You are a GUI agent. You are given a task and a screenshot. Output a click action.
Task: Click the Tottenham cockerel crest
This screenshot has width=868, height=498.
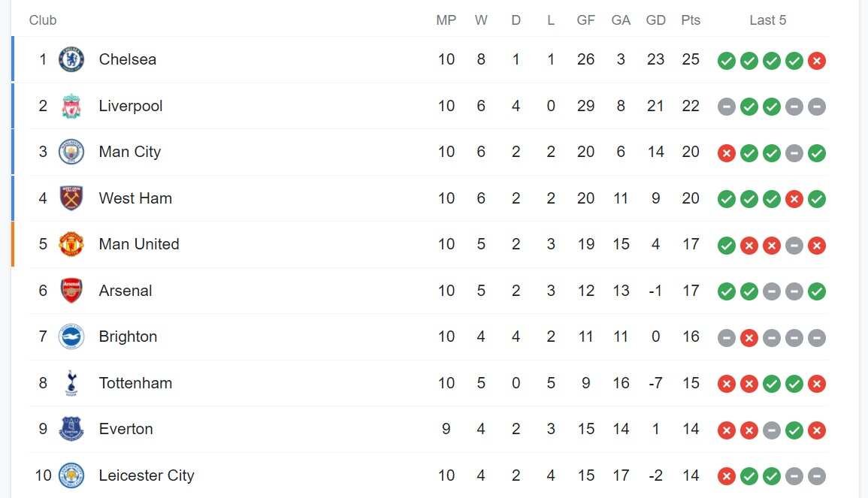(71, 383)
